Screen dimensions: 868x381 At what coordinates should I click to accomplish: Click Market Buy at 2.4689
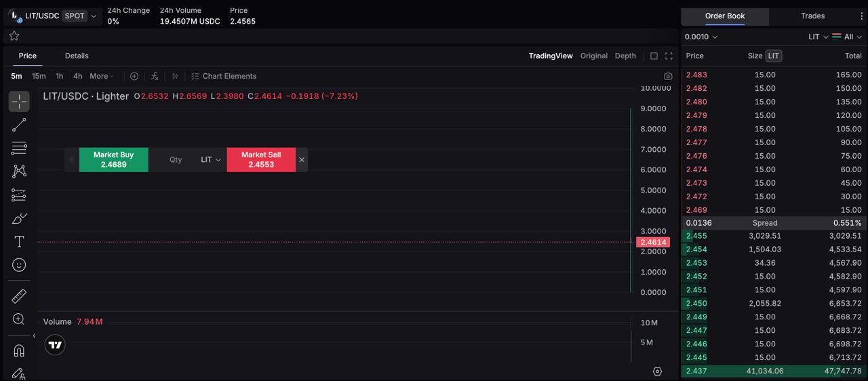pos(113,159)
